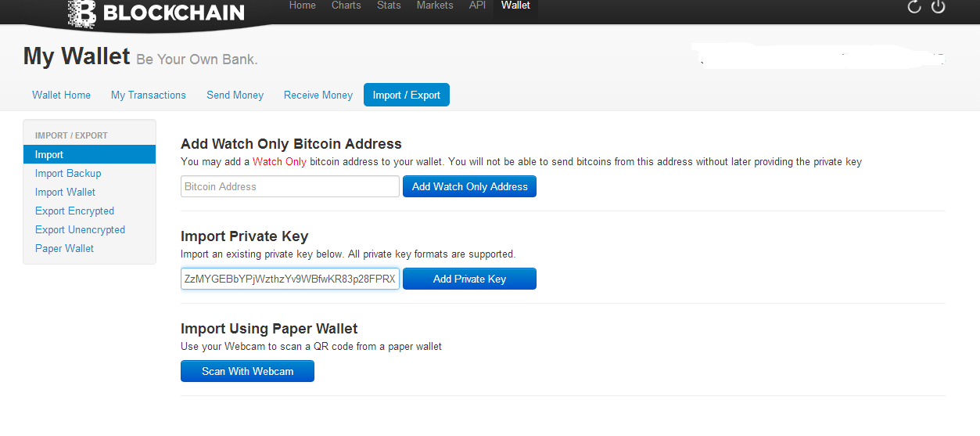Open the Charts nav item
The height and width of the screenshot is (436, 980).
pos(346,5)
